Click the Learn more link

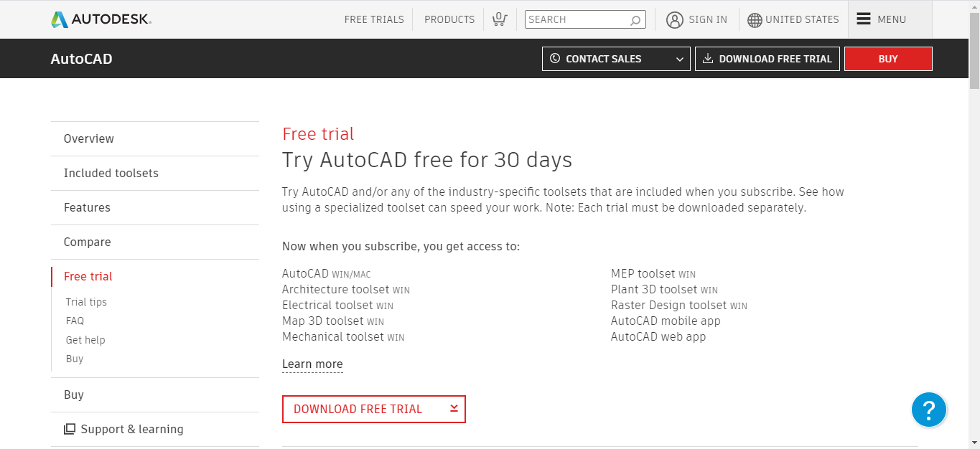(x=312, y=364)
